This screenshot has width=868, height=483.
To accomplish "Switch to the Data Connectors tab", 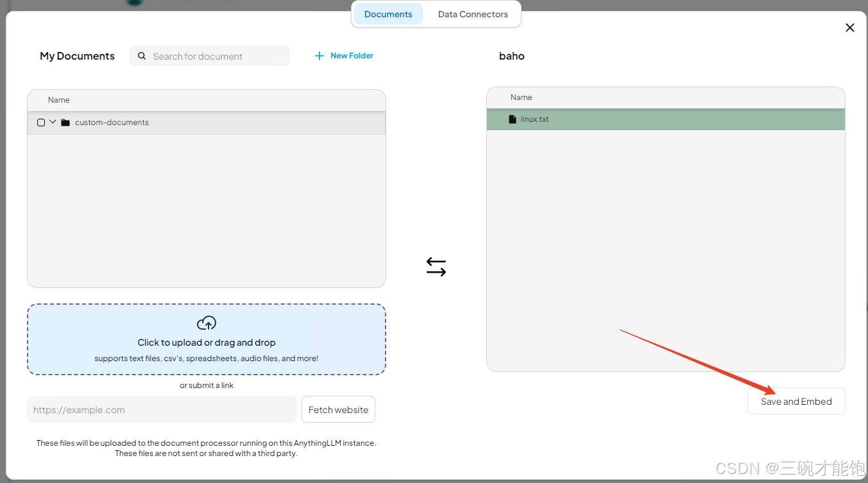I will pyautogui.click(x=473, y=13).
